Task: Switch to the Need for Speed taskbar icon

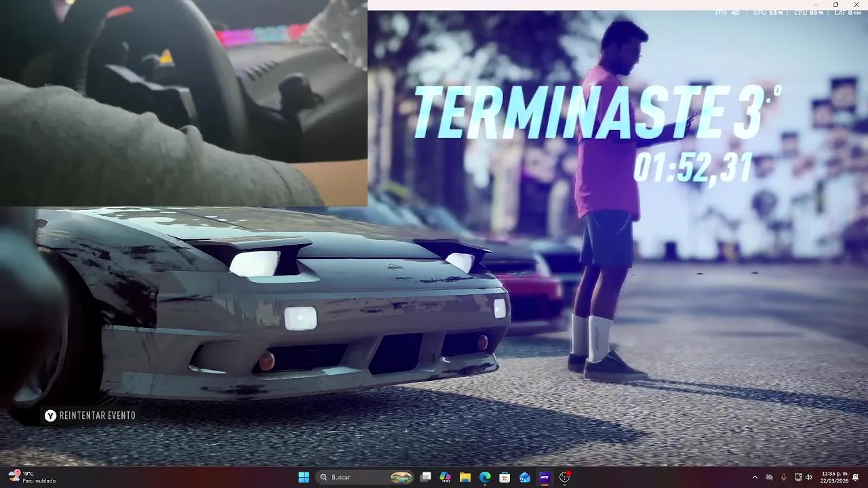Action: pyautogui.click(x=545, y=477)
